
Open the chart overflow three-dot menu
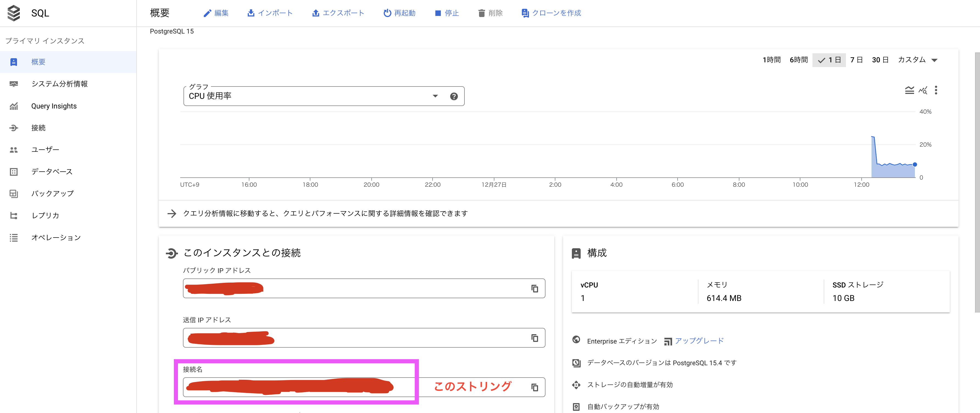937,90
